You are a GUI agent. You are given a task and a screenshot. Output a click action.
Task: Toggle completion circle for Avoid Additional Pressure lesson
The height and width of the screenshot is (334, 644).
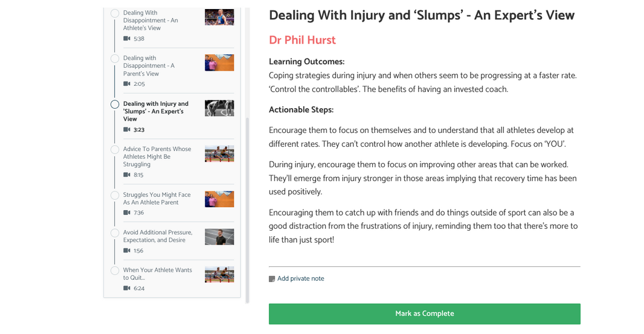pyautogui.click(x=115, y=233)
